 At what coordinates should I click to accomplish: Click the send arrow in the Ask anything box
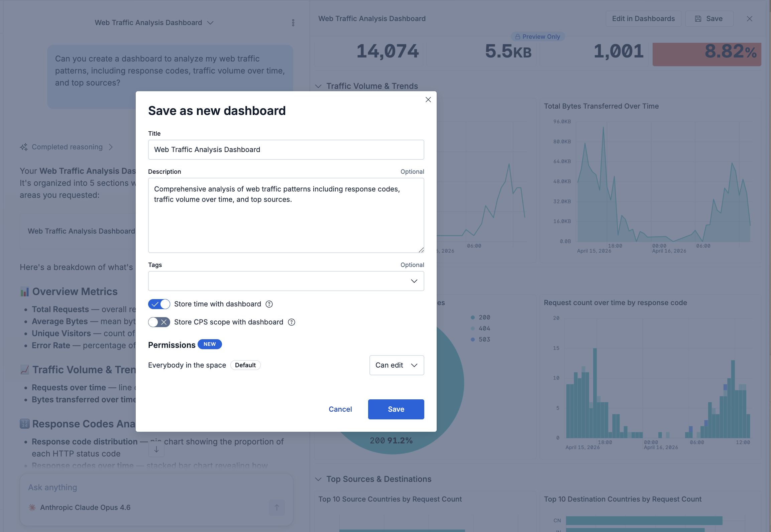click(277, 507)
